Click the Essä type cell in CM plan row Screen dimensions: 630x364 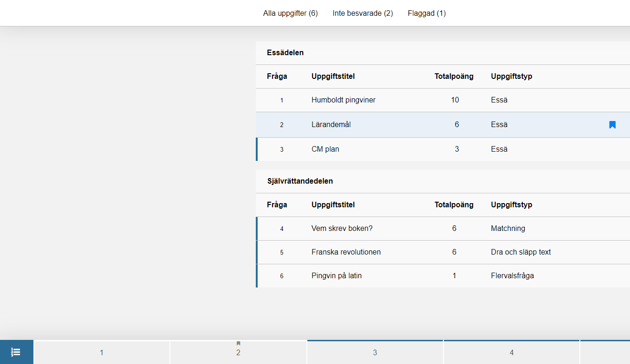pyautogui.click(x=499, y=149)
